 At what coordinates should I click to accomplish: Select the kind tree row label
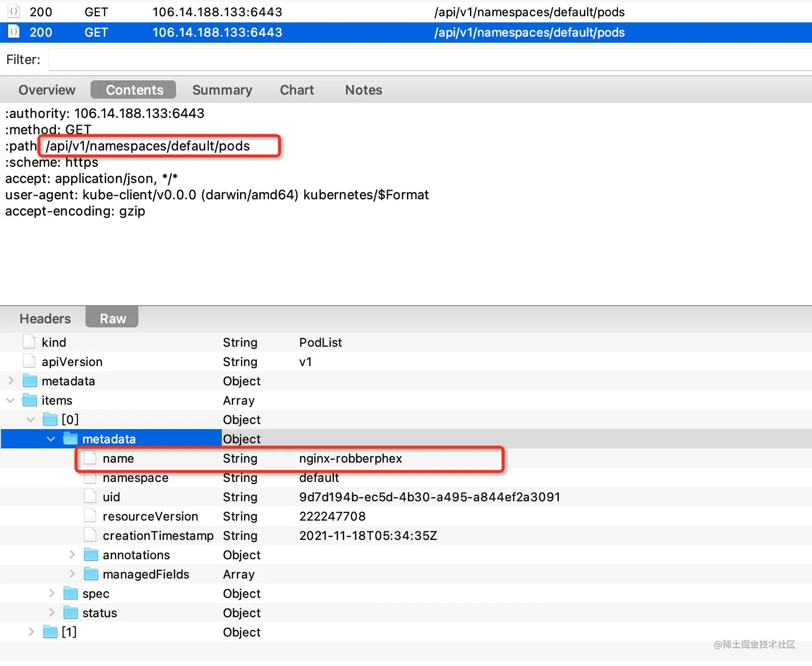(x=54, y=342)
